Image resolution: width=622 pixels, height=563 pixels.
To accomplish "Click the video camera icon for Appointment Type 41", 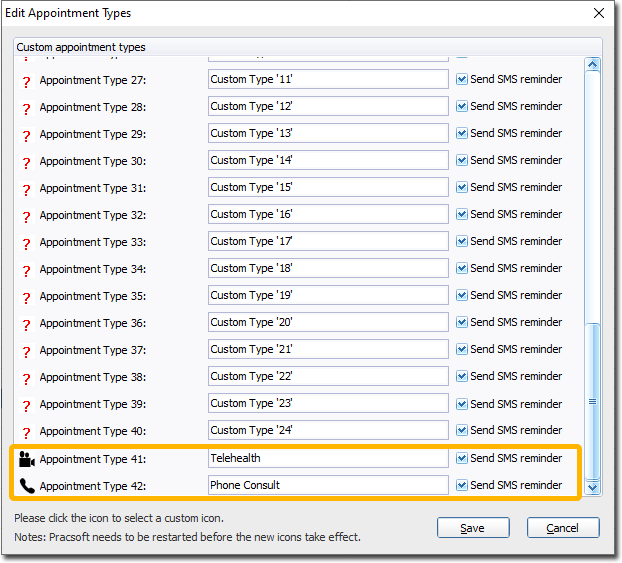I will [x=26, y=459].
